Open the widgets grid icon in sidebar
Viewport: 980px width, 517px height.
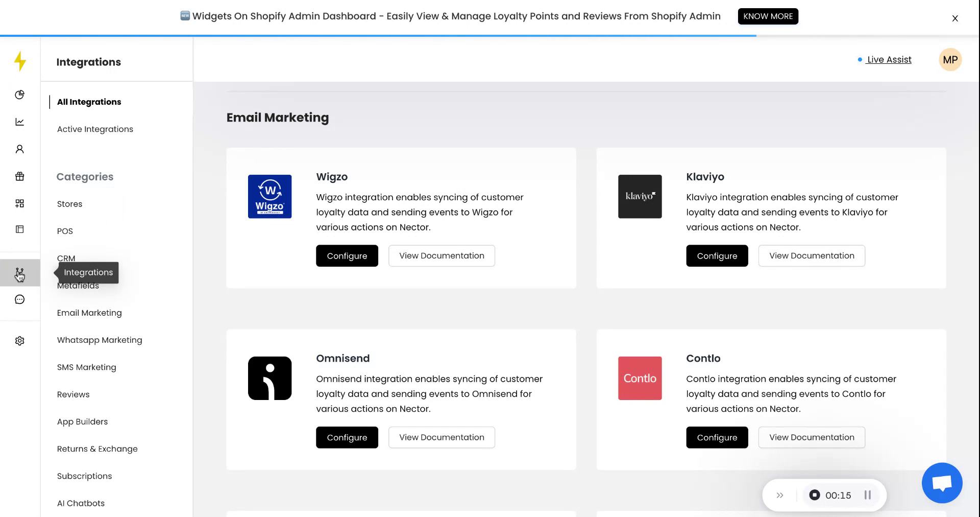pyautogui.click(x=20, y=203)
